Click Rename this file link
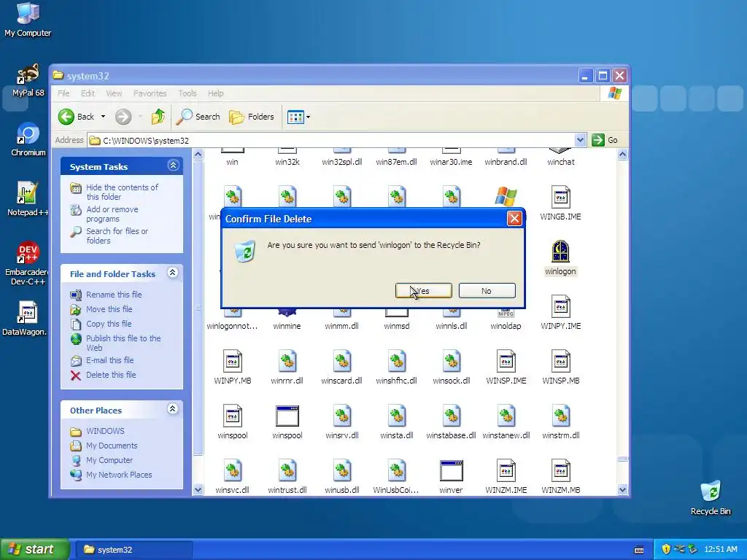This screenshot has height=560, width=747. click(x=114, y=295)
